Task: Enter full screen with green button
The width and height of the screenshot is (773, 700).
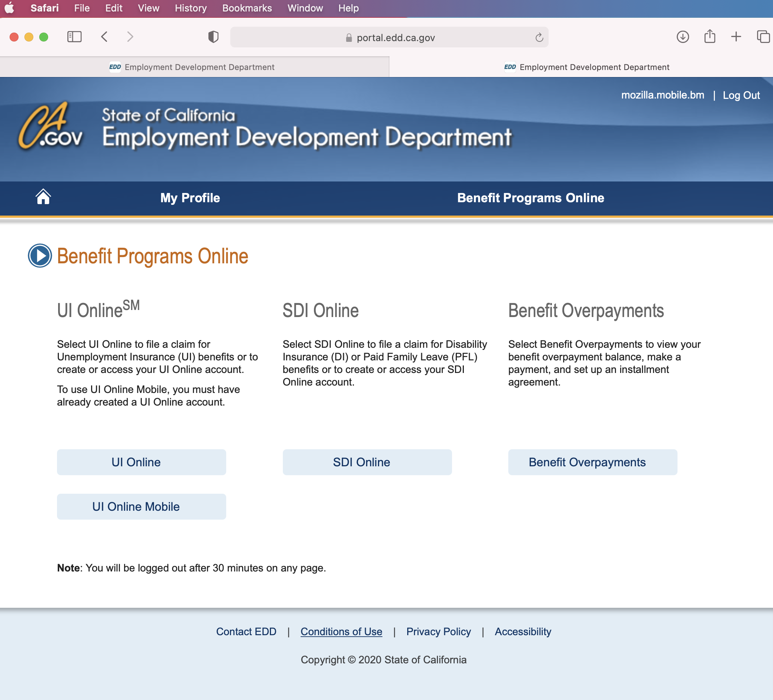Action: tap(44, 37)
